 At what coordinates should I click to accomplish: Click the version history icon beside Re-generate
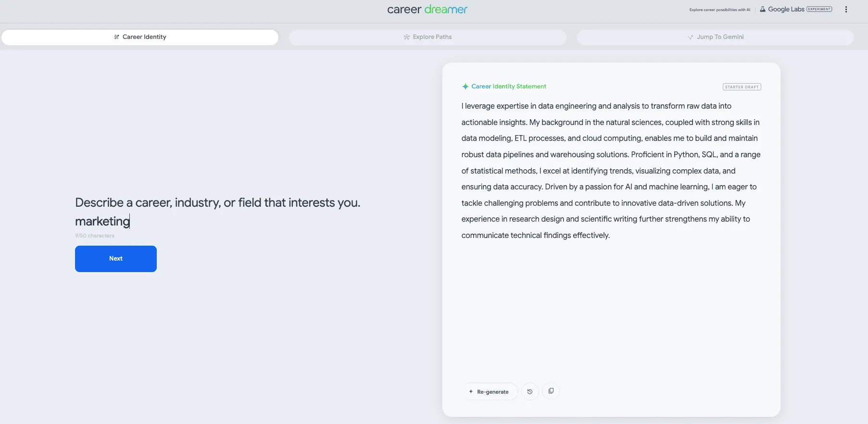pos(530,391)
